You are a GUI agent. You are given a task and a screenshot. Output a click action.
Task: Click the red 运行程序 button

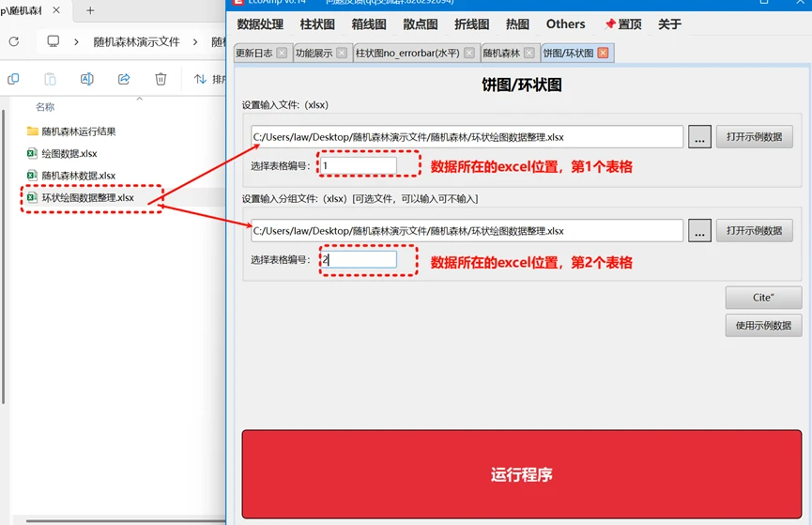point(521,474)
